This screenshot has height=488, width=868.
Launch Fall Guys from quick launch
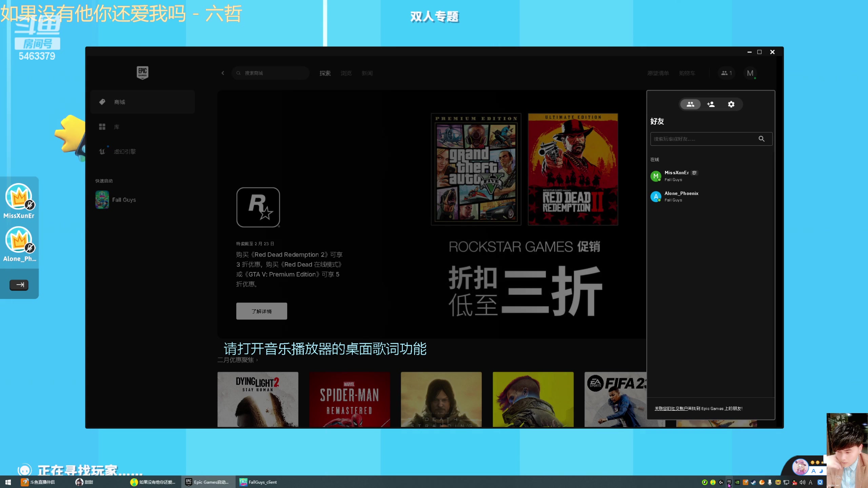116,200
